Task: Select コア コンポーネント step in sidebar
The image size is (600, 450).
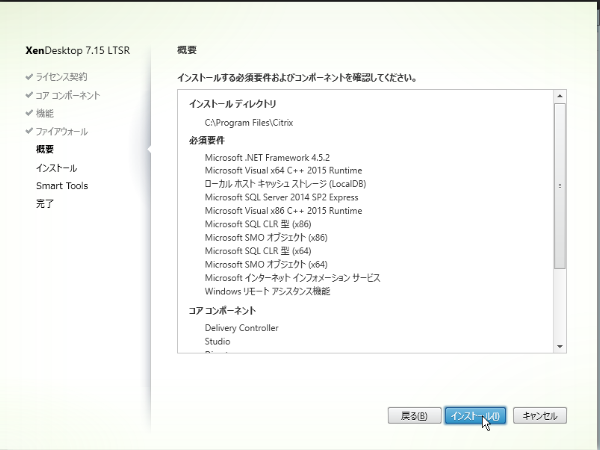Action: coord(68,95)
